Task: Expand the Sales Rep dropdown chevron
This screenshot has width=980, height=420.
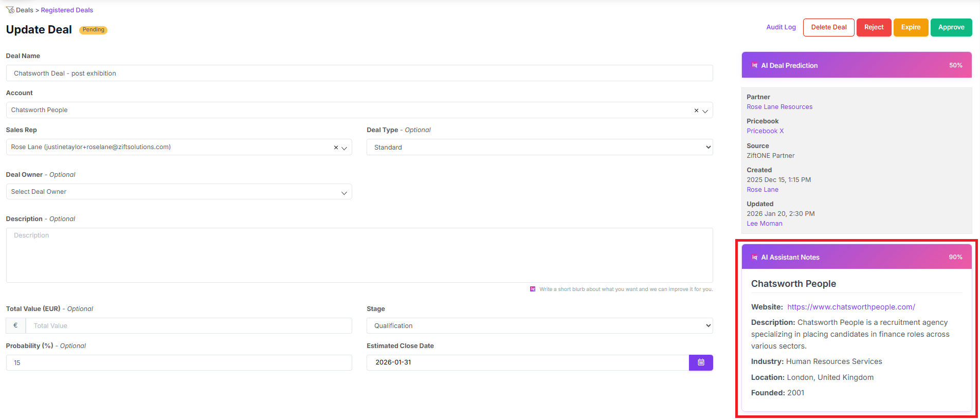Action: [x=344, y=148]
